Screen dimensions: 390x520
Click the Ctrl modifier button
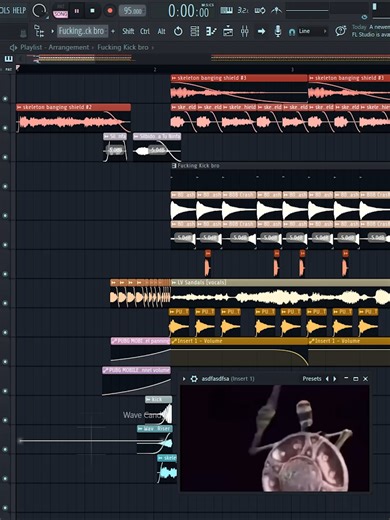145,31
